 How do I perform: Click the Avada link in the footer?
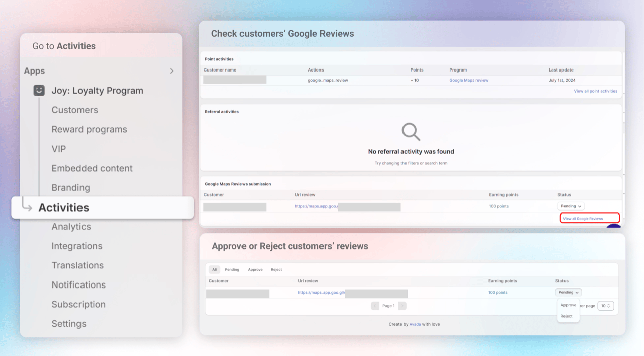(x=415, y=324)
